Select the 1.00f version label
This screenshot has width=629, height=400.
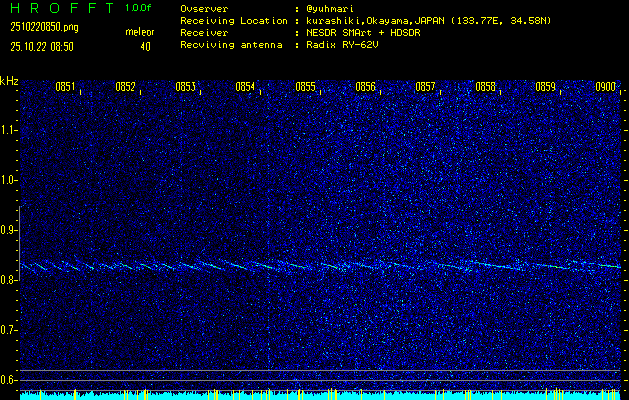[x=139, y=8]
